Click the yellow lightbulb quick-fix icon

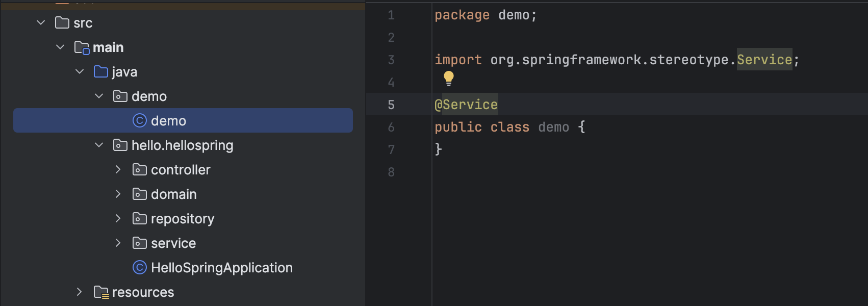pos(449,78)
